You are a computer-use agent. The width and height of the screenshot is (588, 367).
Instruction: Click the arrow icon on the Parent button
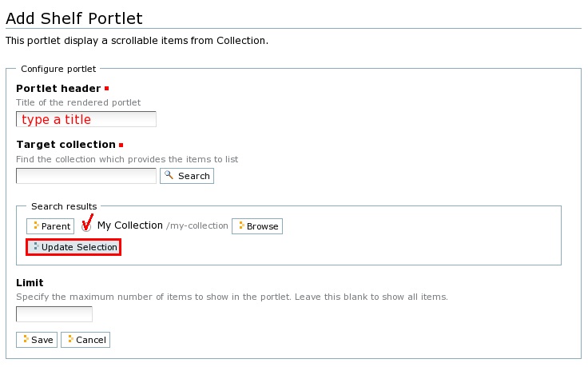click(x=36, y=226)
